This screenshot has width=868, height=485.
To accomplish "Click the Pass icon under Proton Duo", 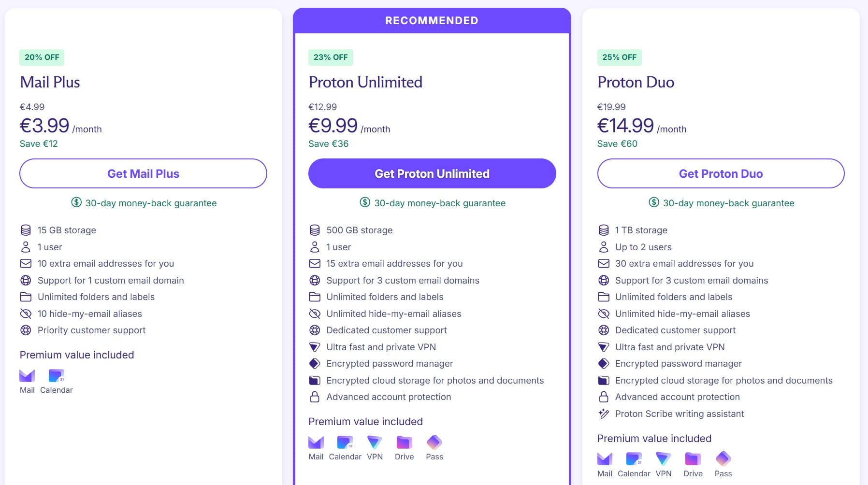I will coord(723,458).
